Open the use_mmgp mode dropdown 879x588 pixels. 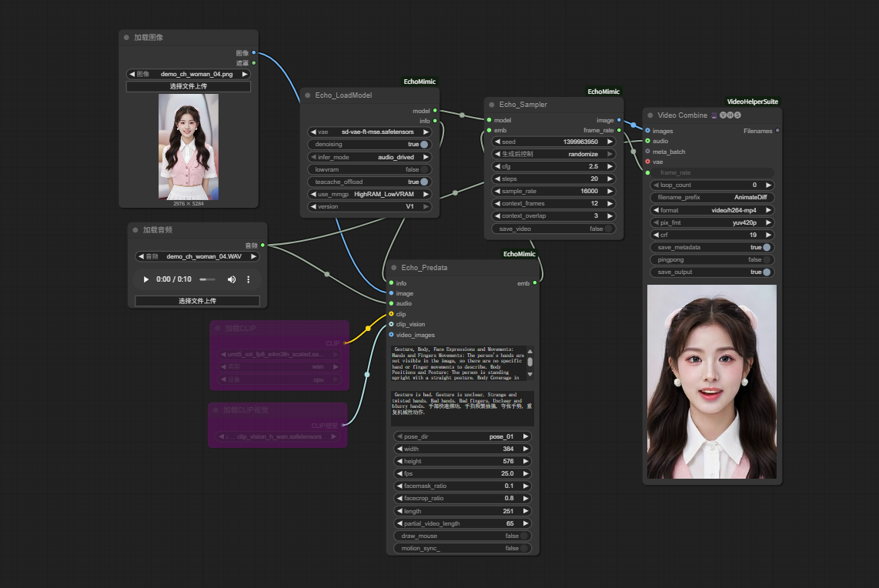[369, 194]
